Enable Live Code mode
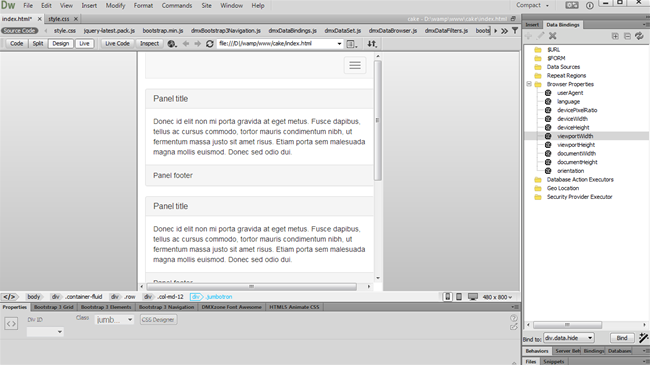Image resolution: width=650 pixels, height=365 pixels. [x=117, y=44]
